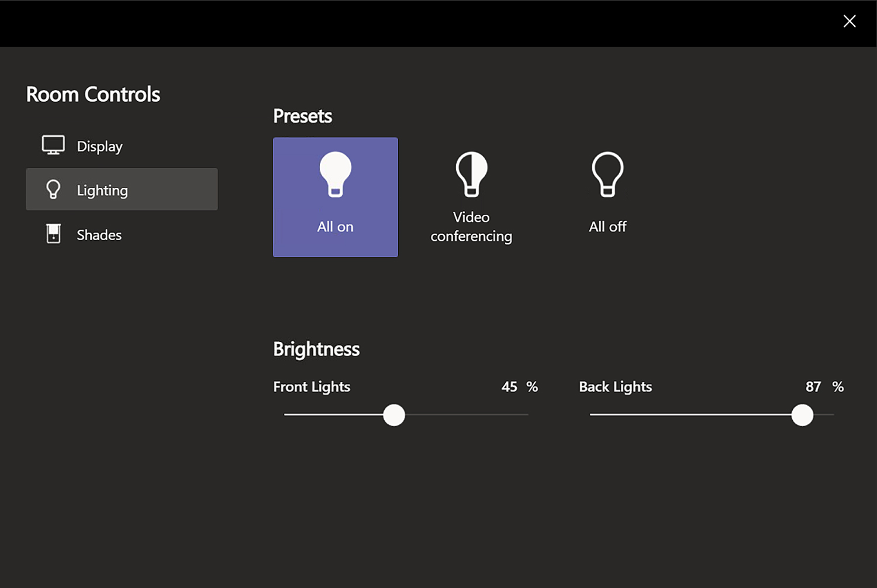This screenshot has height=588, width=877.
Task: Click the Room Controls title
Action: (x=93, y=95)
